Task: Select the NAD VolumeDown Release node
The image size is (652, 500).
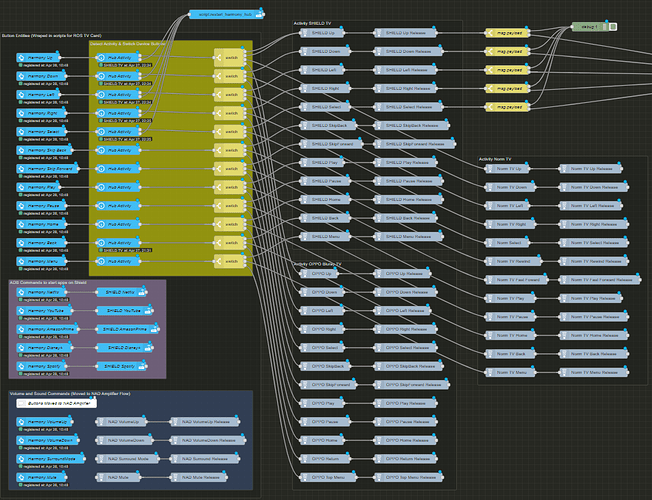Action: tap(208, 440)
